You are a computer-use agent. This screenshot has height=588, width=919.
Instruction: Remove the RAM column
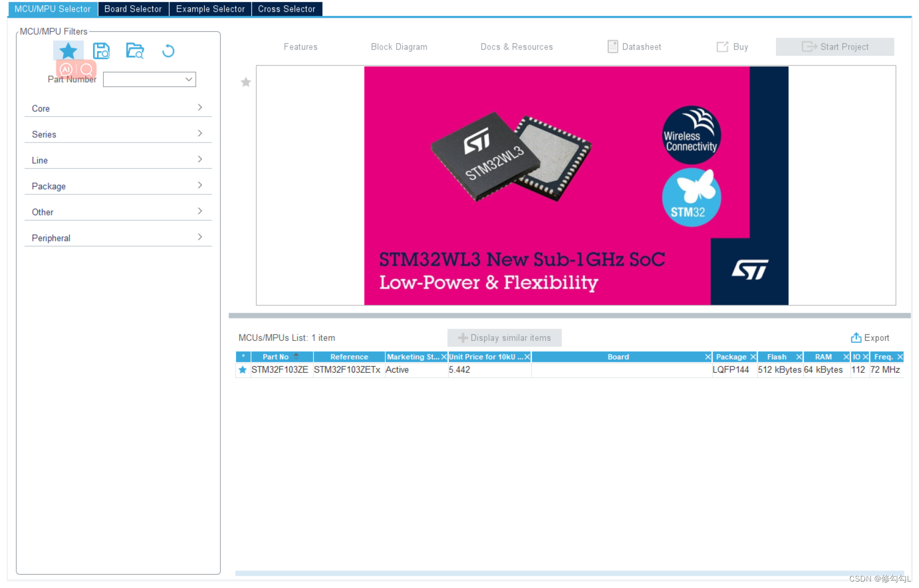[846, 357]
